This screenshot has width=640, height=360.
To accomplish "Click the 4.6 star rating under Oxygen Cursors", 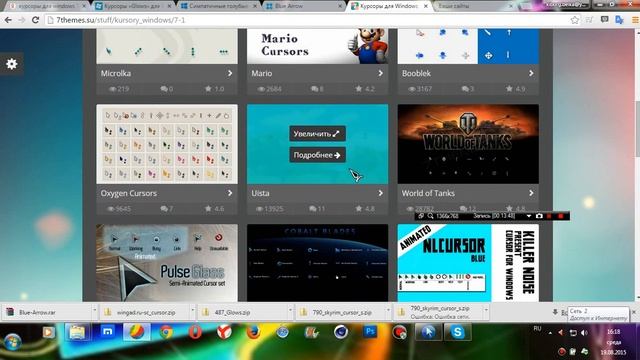I will (215, 209).
